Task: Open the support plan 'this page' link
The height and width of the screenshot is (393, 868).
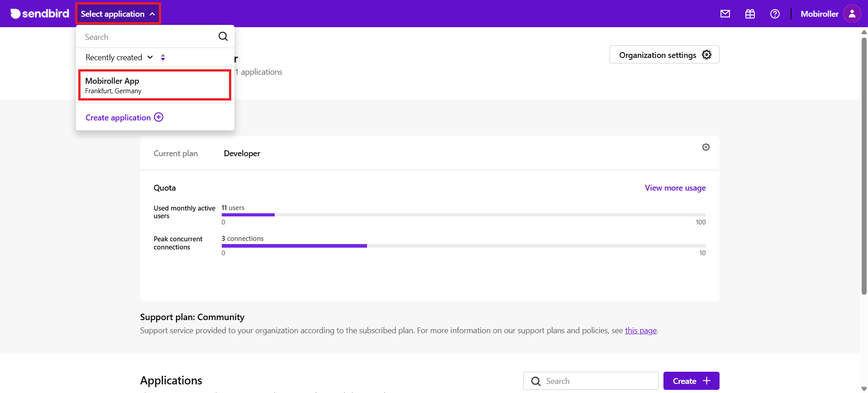Action: pyautogui.click(x=640, y=331)
